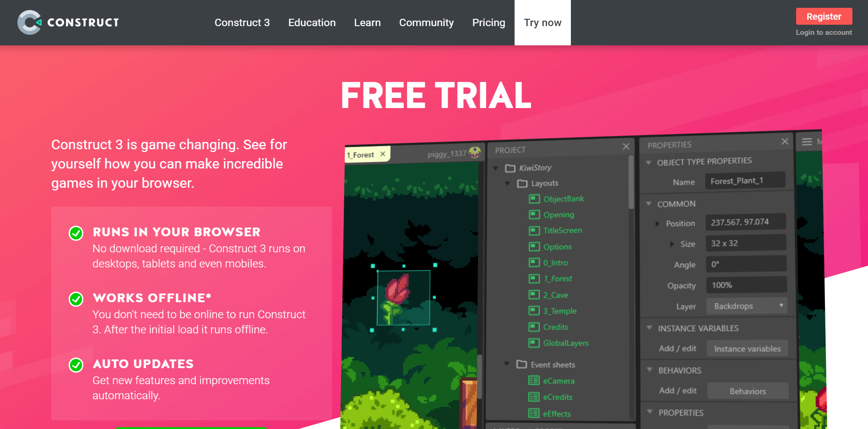
Task: Select the 1_Forest layout tab
Action: (360, 155)
